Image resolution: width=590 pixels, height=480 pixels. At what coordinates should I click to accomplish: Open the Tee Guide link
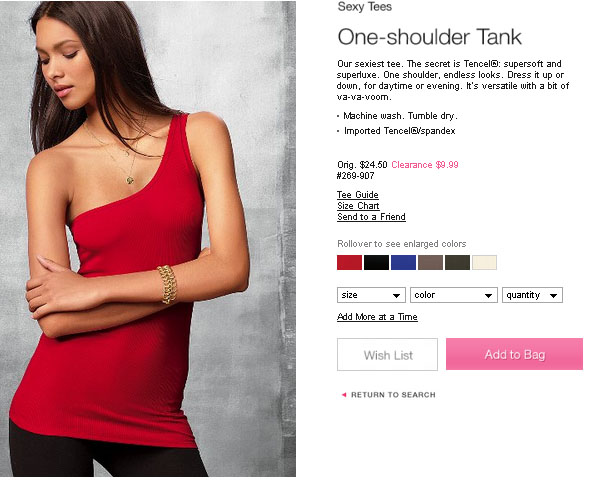pos(358,195)
